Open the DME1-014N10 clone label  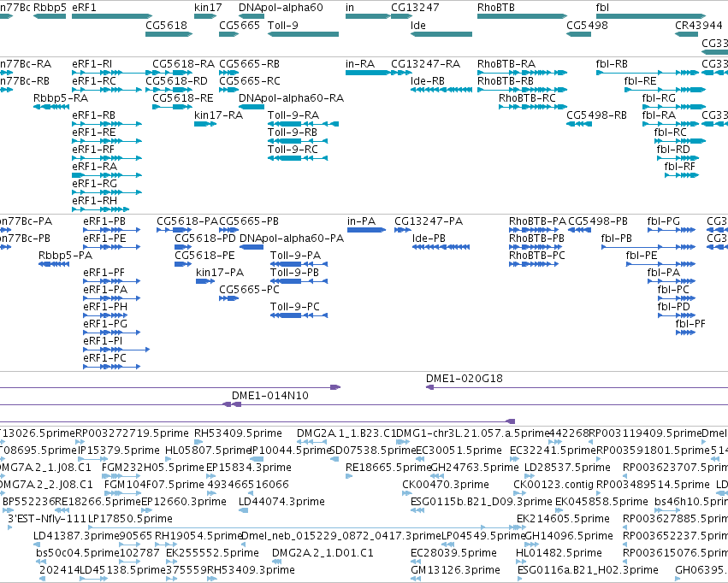coord(269,396)
